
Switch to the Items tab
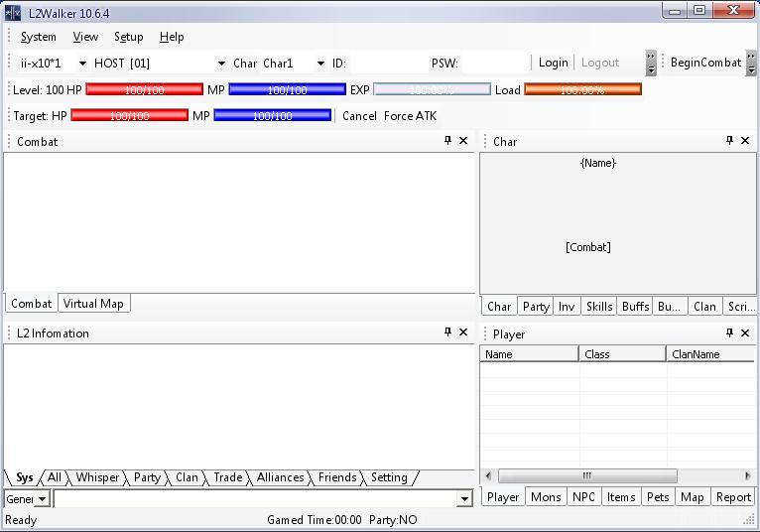[621, 497]
